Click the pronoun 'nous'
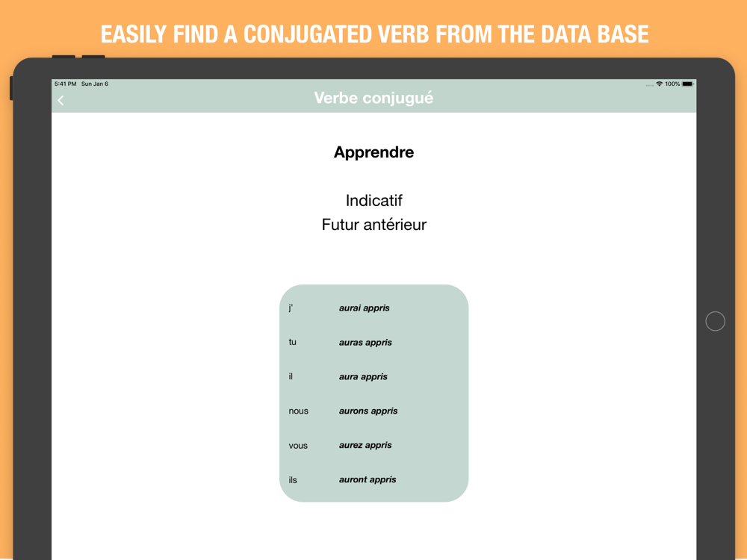Image resolution: width=747 pixels, height=560 pixels. (x=298, y=411)
